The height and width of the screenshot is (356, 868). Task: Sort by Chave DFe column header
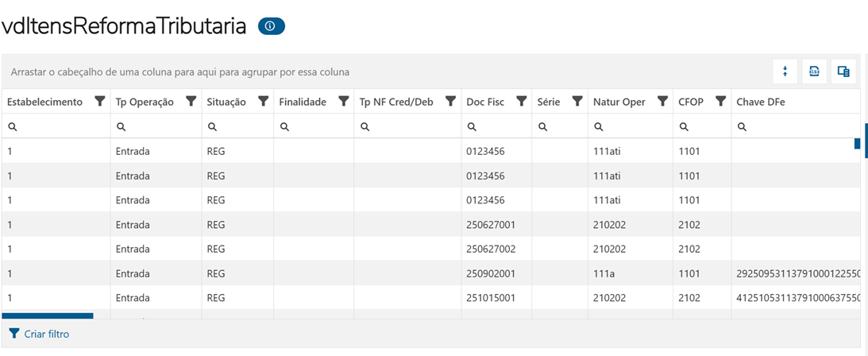[x=761, y=102]
